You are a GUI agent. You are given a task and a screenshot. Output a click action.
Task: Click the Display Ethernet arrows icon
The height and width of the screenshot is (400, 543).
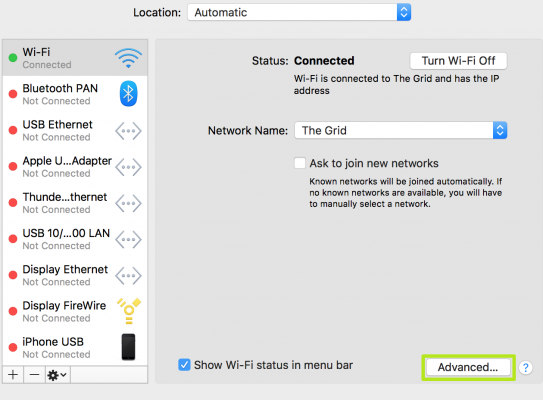pos(128,276)
